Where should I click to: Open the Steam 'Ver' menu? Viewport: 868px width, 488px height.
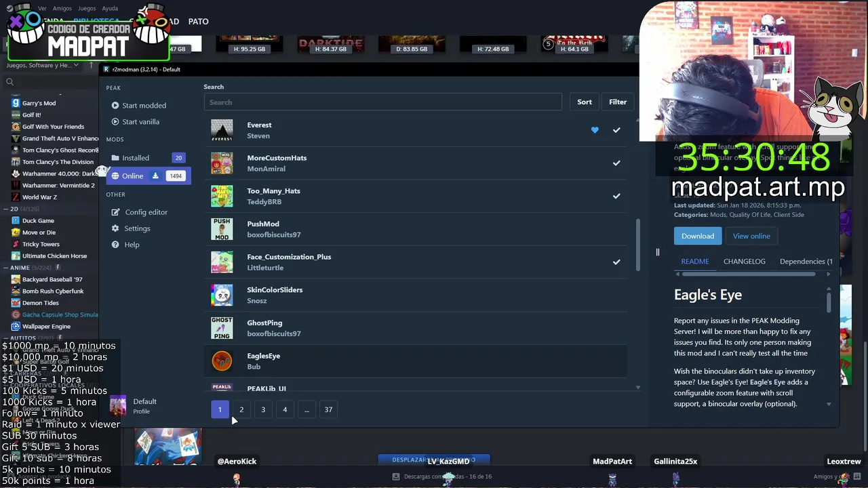click(42, 9)
